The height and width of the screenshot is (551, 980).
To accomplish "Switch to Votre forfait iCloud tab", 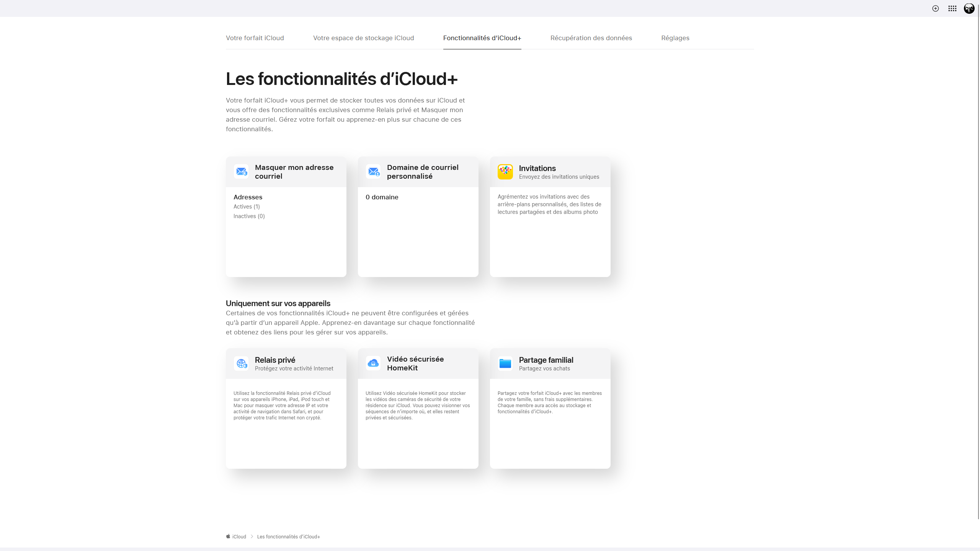I will point(255,38).
